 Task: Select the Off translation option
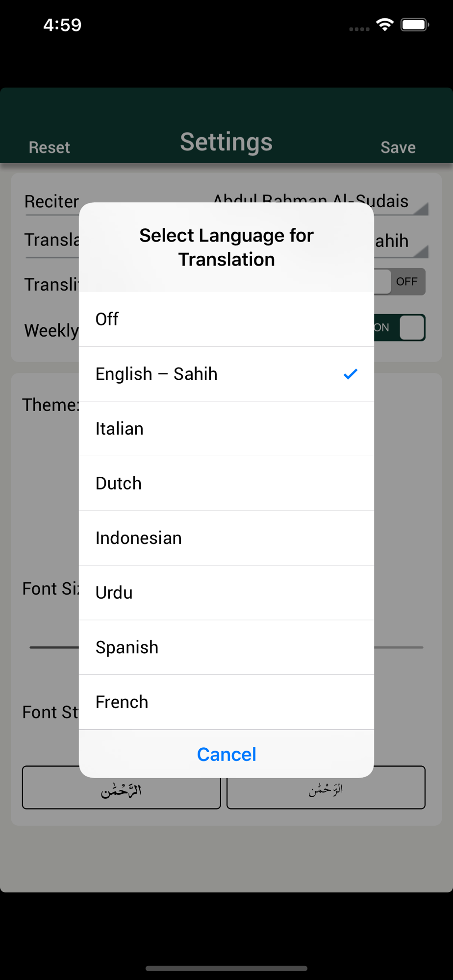pyautogui.click(x=226, y=319)
